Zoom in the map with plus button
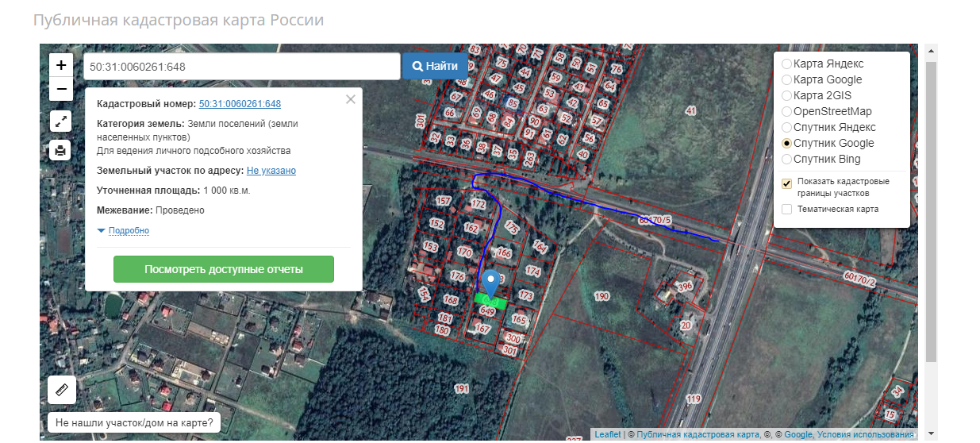This screenshot has height=443, width=980. tap(61, 65)
